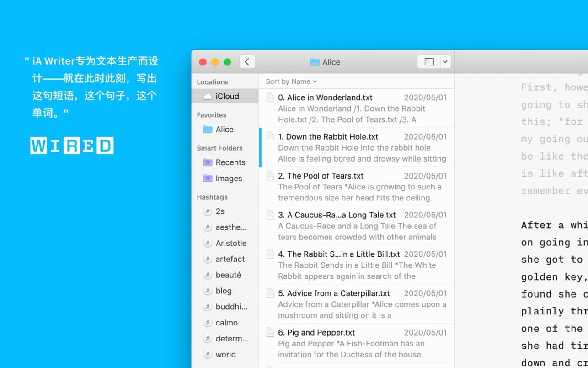Click the editor line starting 'After a whi'

[554, 225]
